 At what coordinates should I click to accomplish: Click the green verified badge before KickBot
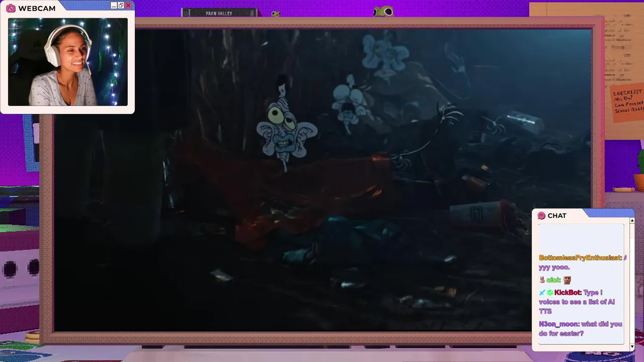(550, 292)
